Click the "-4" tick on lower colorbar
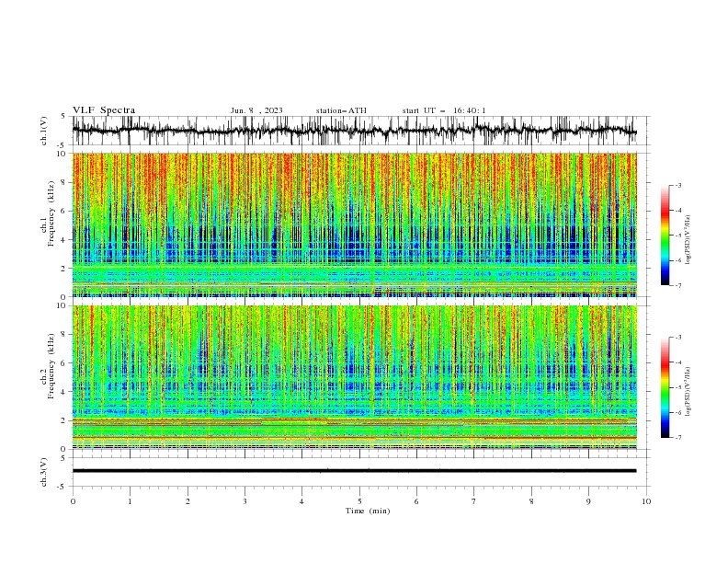 [677, 362]
